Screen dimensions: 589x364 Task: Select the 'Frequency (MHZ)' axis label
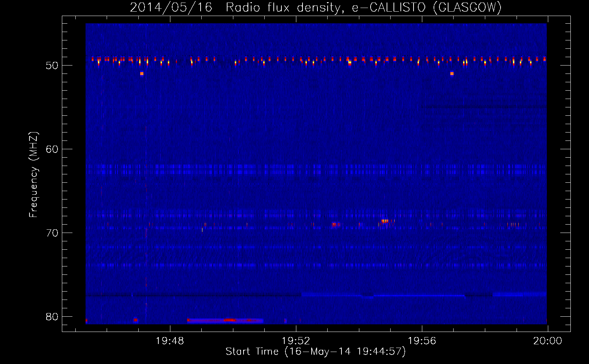(33, 175)
